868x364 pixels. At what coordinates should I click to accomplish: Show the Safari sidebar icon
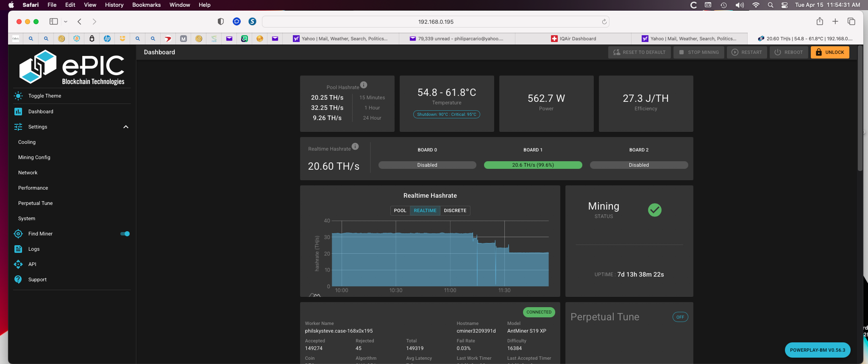(53, 22)
